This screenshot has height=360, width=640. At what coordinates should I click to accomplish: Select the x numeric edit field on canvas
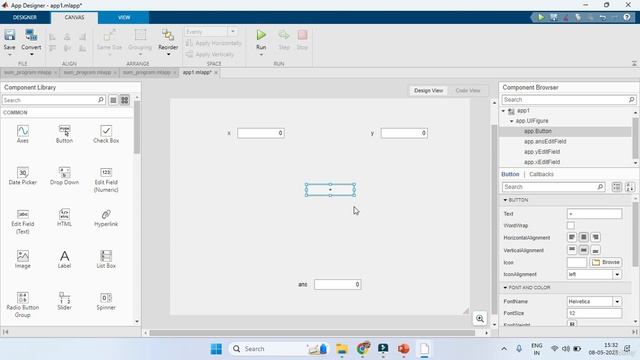(261, 133)
